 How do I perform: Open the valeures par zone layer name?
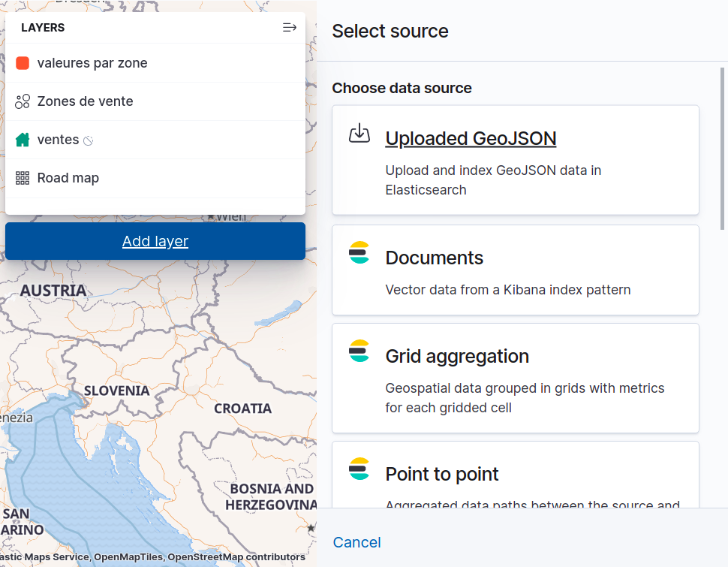pyautogui.click(x=92, y=63)
